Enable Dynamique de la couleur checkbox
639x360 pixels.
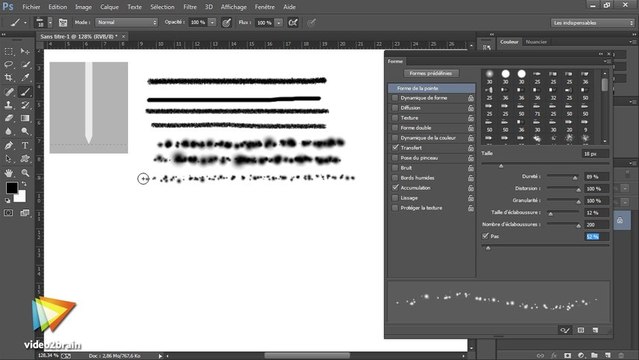pyautogui.click(x=394, y=138)
